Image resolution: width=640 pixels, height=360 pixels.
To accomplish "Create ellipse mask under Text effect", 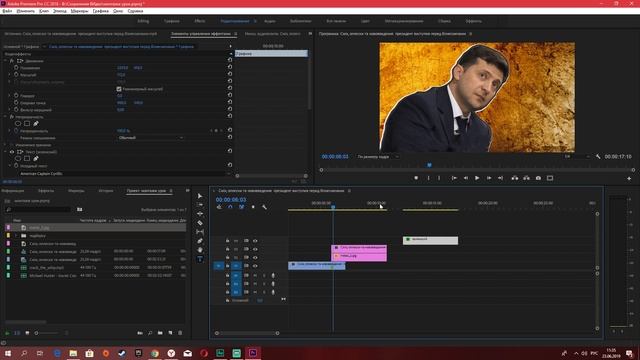I will point(18,159).
